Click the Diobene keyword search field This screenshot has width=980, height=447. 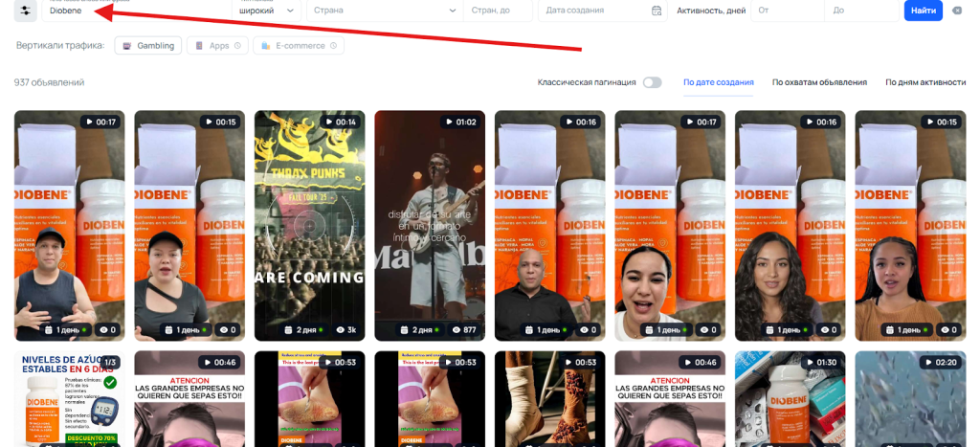coord(134,11)
